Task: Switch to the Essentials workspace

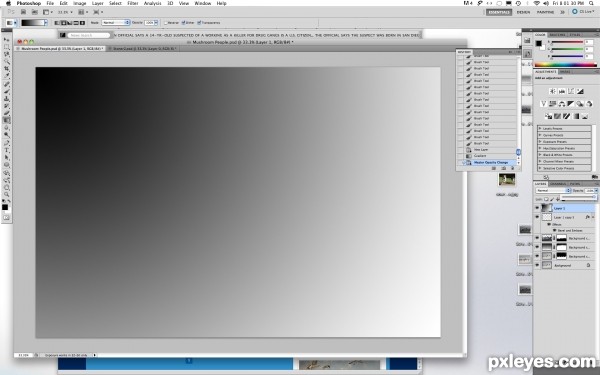Action: pos(499,12)
